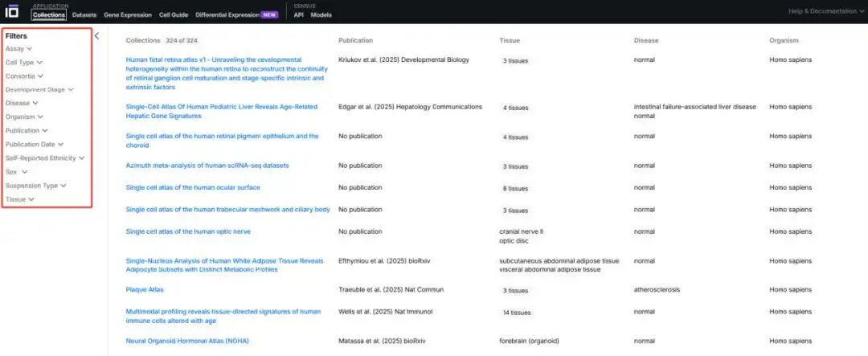Expand the Cell Type filter

(x=23, y=62)
